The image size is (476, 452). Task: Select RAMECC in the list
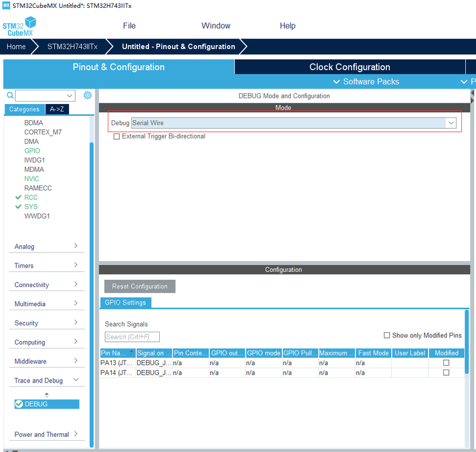tap(38, 188)
